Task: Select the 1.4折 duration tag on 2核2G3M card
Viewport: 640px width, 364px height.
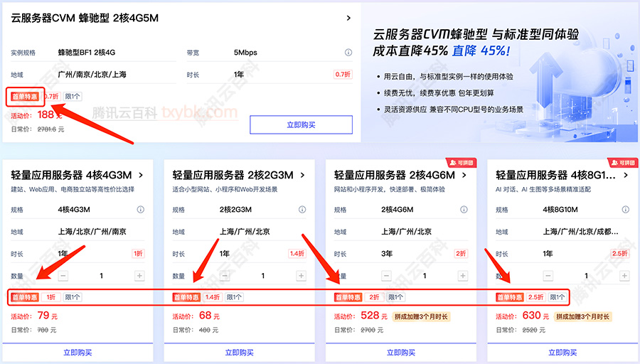Action: [x=297, y=253]
